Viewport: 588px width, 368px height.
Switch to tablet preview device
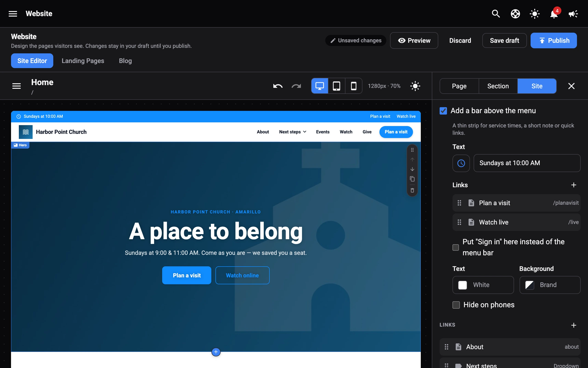pyautogui.click(x=336, y=86)
